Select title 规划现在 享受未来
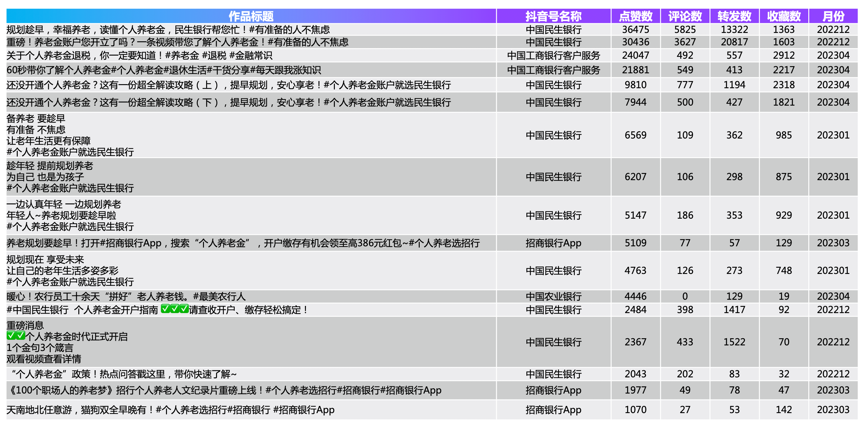 tap(70, 271)
